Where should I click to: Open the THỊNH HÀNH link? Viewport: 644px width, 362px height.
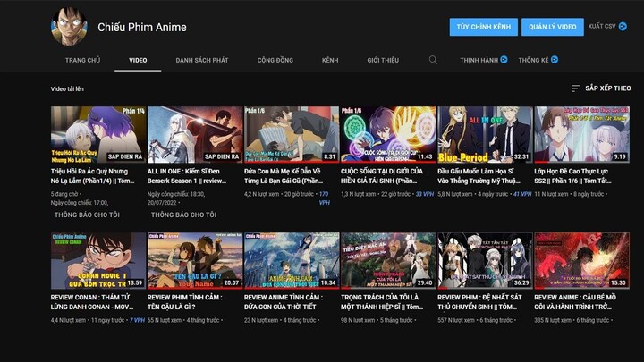pyautogui.click(x=479, y=60)
